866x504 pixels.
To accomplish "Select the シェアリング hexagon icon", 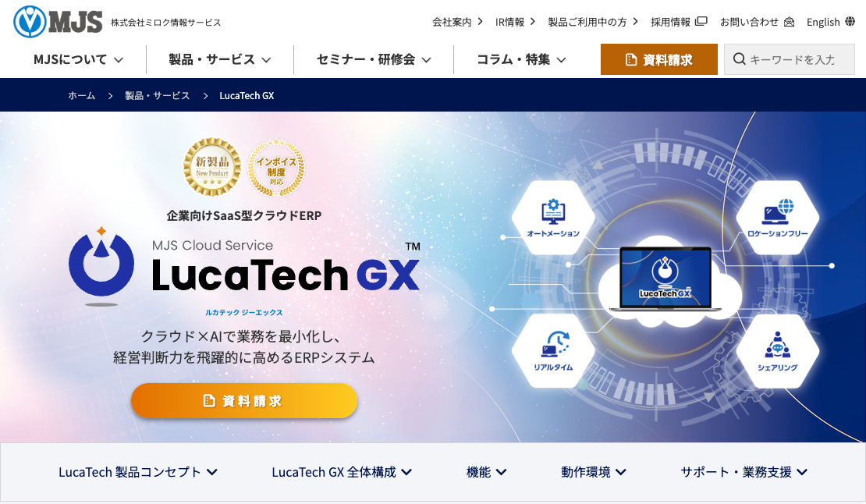I will [x=777, y=351].
